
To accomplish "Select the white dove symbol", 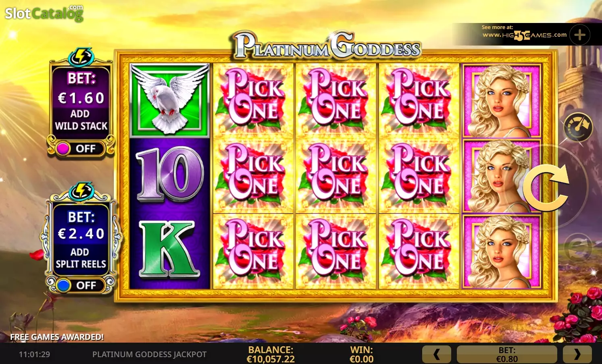I will [169, 100].
